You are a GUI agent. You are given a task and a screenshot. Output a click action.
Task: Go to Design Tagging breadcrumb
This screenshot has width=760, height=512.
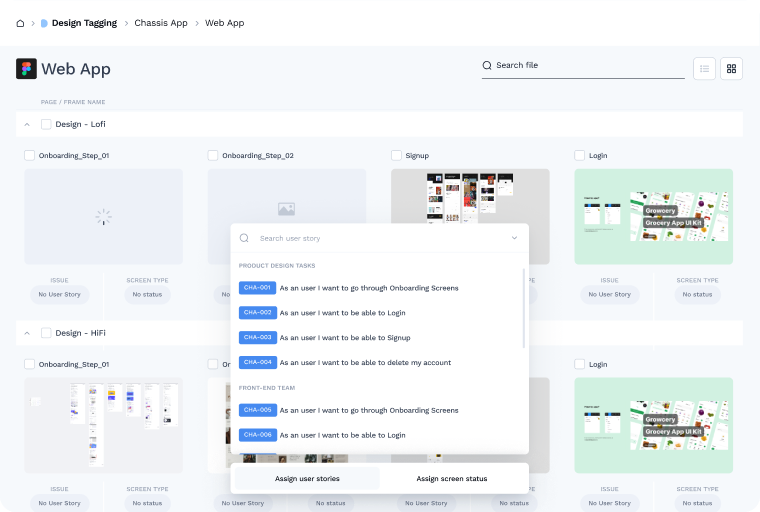(84, 23)
